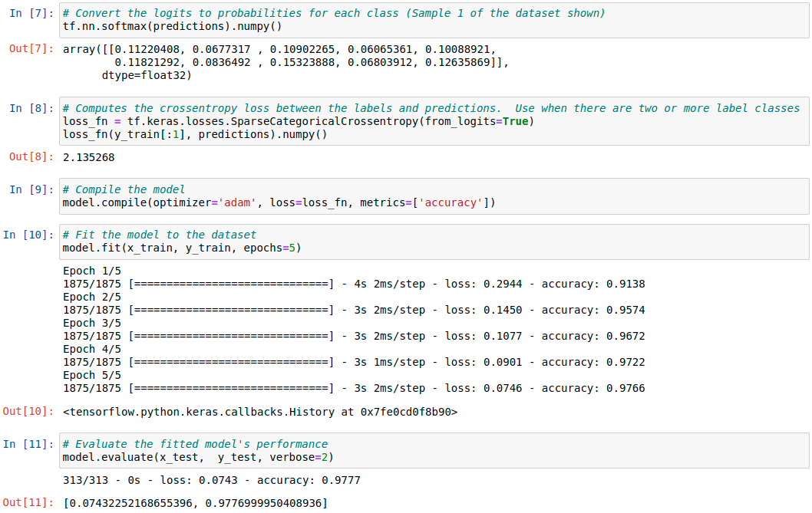Click the 'Epoch 1/5' output line

(x=91, y=271)
